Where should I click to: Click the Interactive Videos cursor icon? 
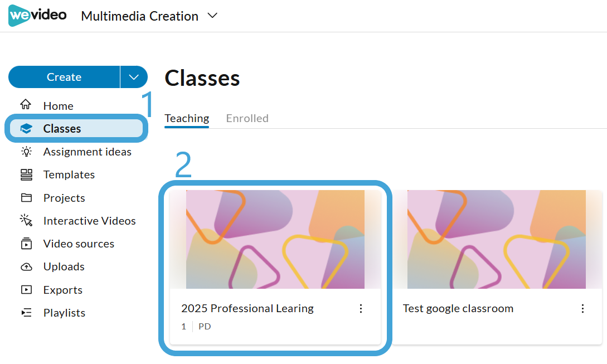pyautogui.click(x=26, y=220)
